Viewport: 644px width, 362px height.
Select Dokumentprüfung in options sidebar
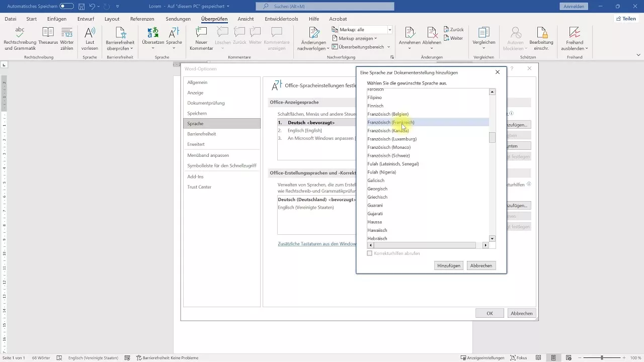tap(206, 103)
